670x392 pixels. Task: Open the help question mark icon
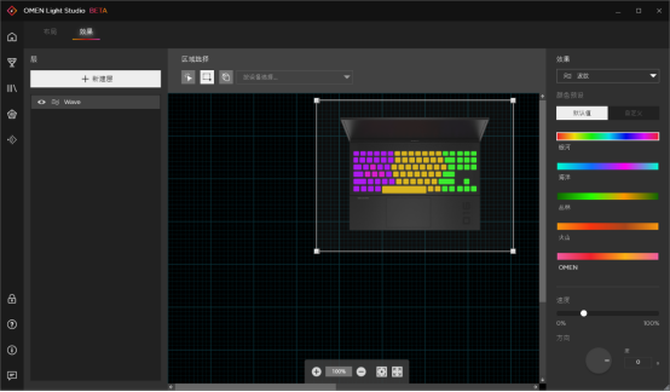[x=12, y=324]
